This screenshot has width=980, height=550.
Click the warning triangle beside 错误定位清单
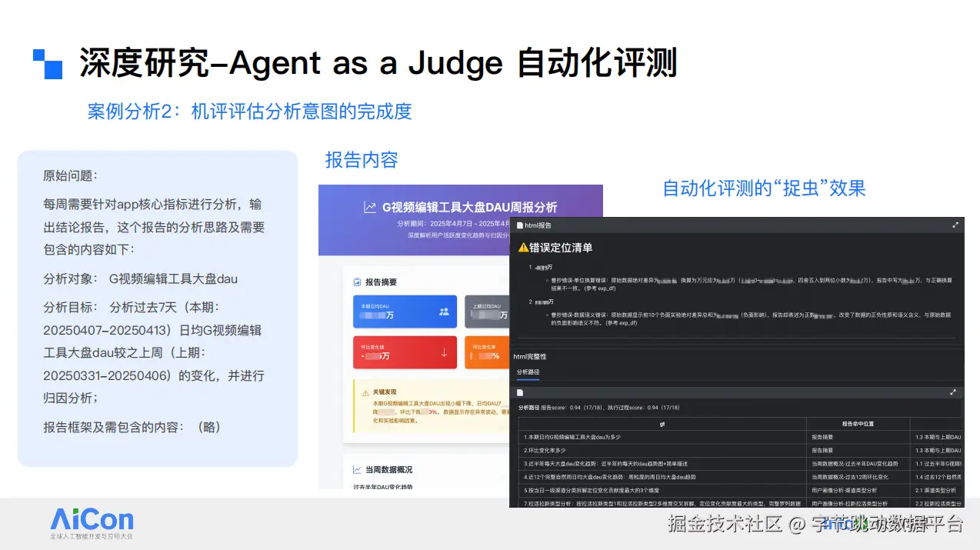(x=523, y=248)
